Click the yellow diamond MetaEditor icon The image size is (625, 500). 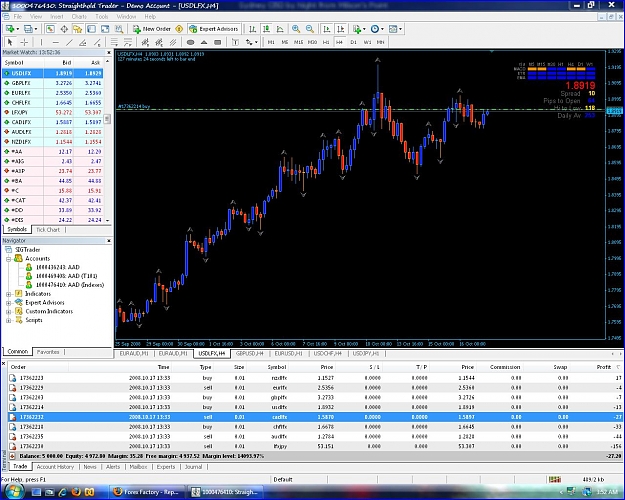point(179,29)
